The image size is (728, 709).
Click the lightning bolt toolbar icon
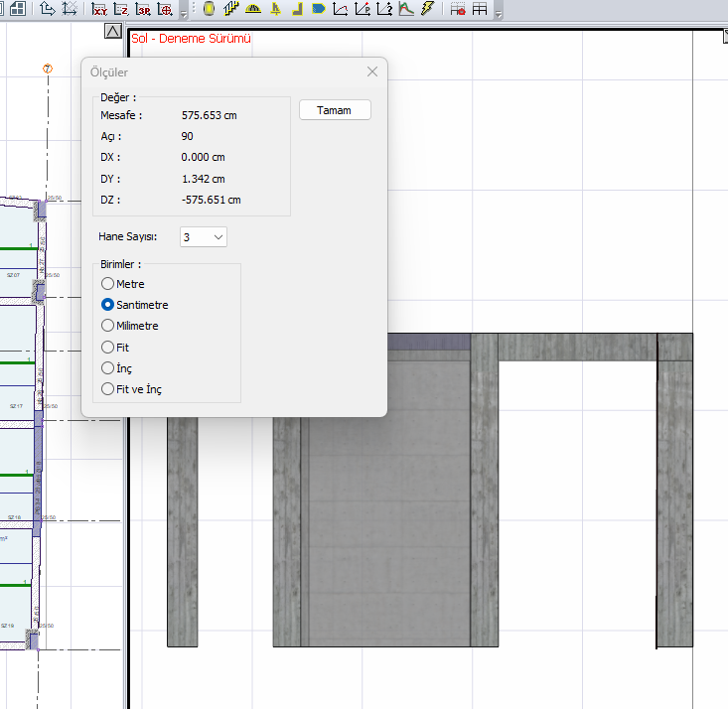[x=428, y=10]
